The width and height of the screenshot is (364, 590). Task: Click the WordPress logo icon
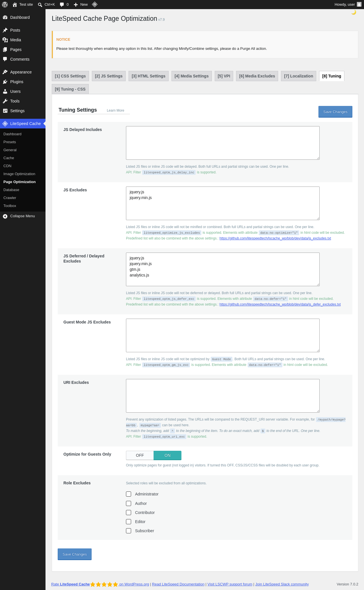point(5,5)
